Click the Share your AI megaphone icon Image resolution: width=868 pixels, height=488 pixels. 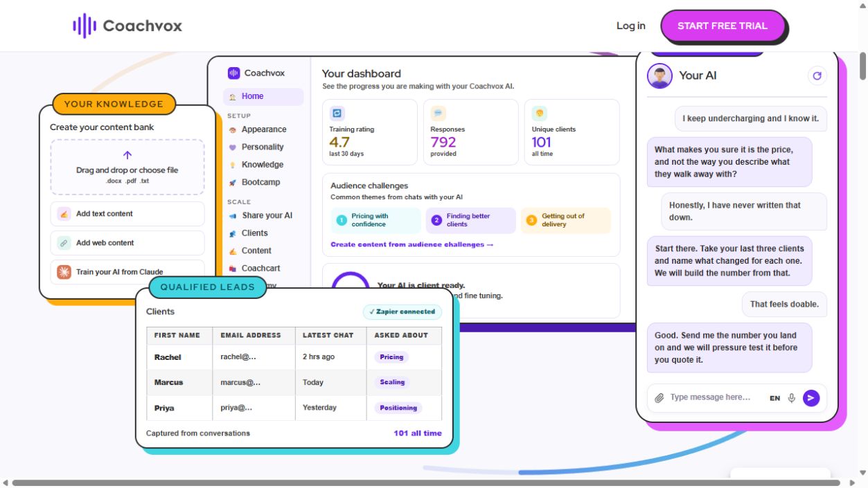tap(233, 215)
